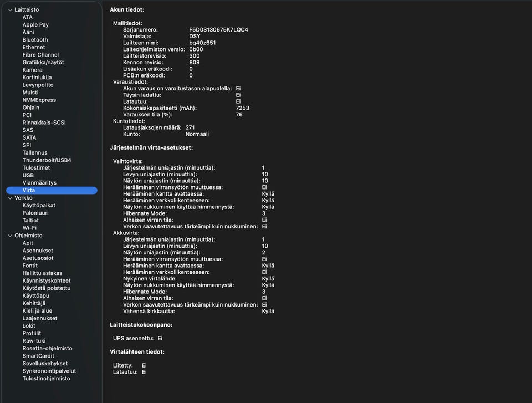Open Rosetta-ohjelmisto entry
This screenshot has height=403, width=532.
click(47, 349)
